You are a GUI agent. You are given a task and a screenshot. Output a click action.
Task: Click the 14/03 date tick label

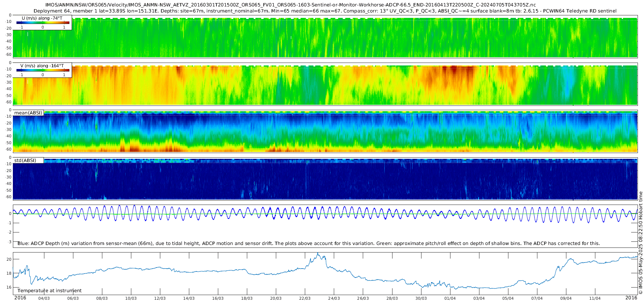189,298
